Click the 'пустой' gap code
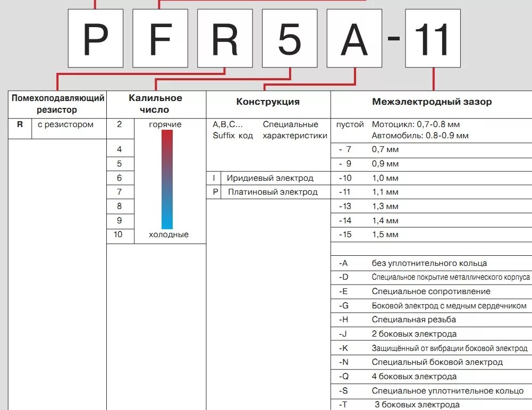 350,124
